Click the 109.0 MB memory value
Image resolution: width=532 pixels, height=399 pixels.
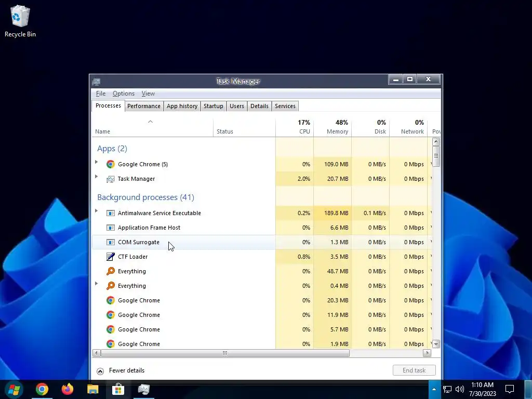(336, 164)
